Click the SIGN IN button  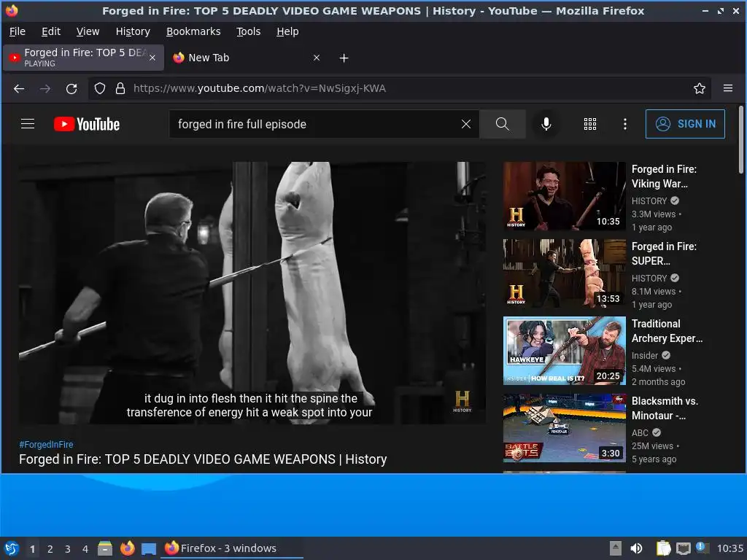[685, 124]
